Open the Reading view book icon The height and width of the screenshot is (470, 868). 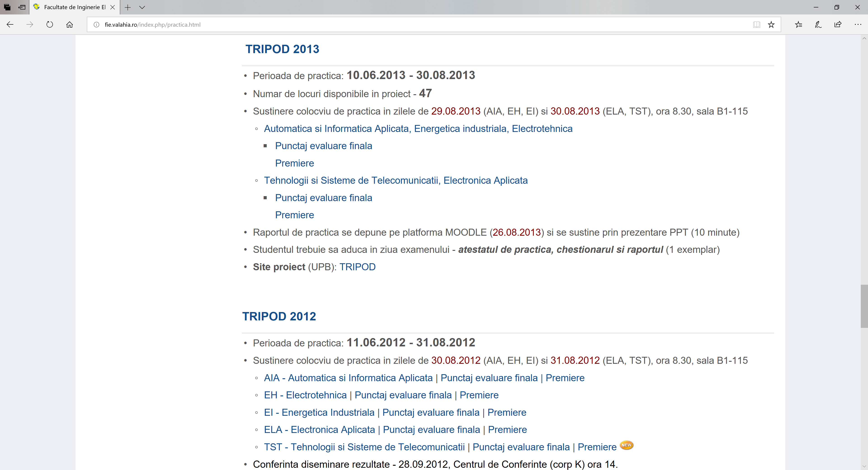point(757,24)
